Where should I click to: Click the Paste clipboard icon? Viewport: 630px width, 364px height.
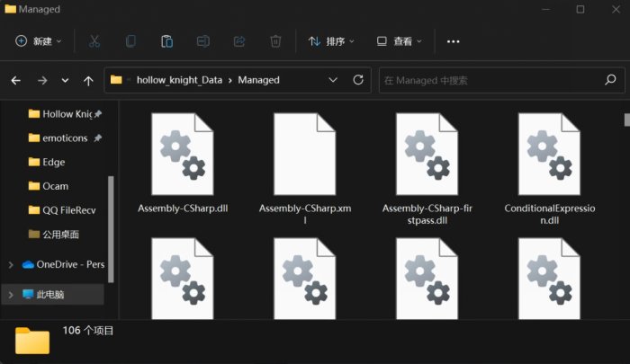point(166,41)
